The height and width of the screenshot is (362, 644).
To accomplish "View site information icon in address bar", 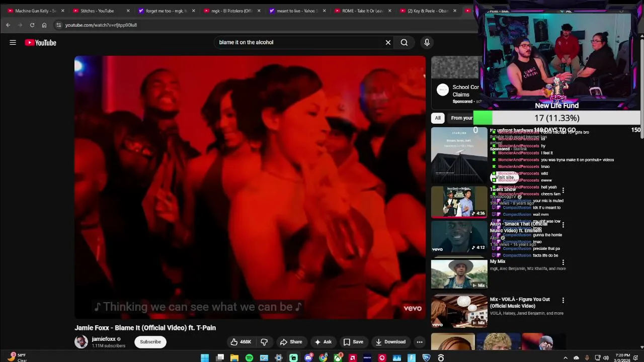I will 59,25.
